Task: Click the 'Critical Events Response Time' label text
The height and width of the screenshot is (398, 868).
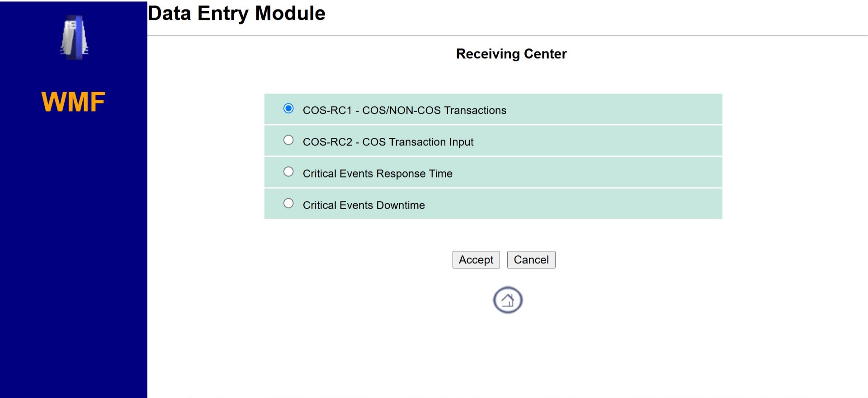Action: [x=377, y=173]
